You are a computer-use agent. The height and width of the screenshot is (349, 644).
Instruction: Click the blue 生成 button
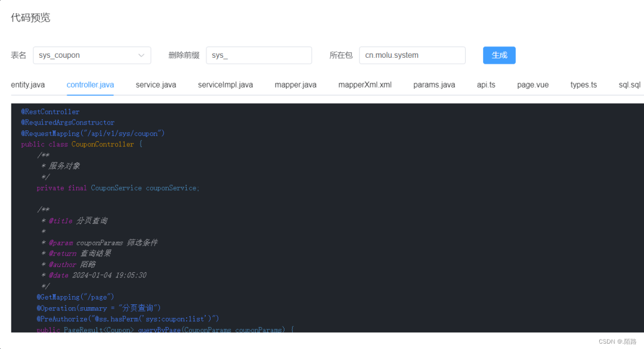(x=499, y=55)
